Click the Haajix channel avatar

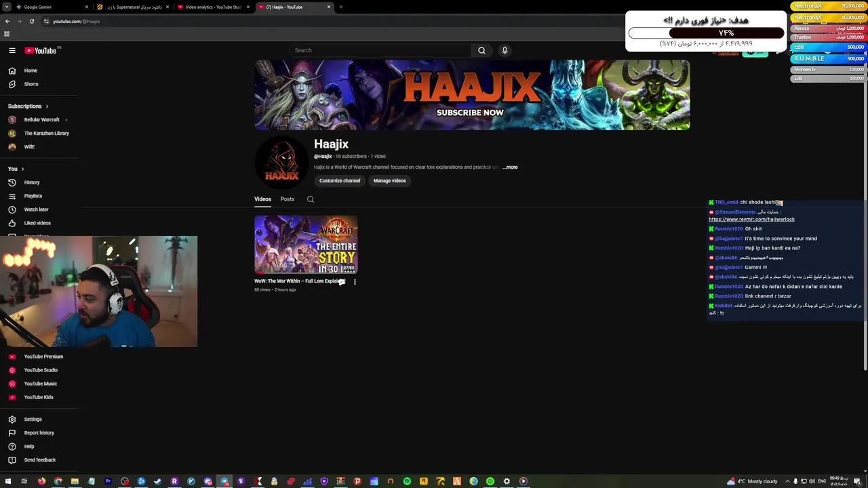click(x=281, y=163)
